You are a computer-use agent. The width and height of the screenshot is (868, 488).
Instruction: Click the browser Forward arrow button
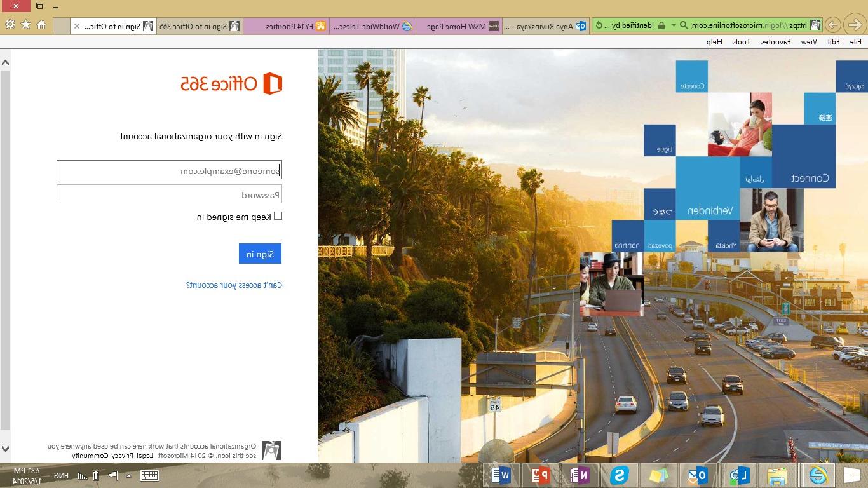(832, 25)
